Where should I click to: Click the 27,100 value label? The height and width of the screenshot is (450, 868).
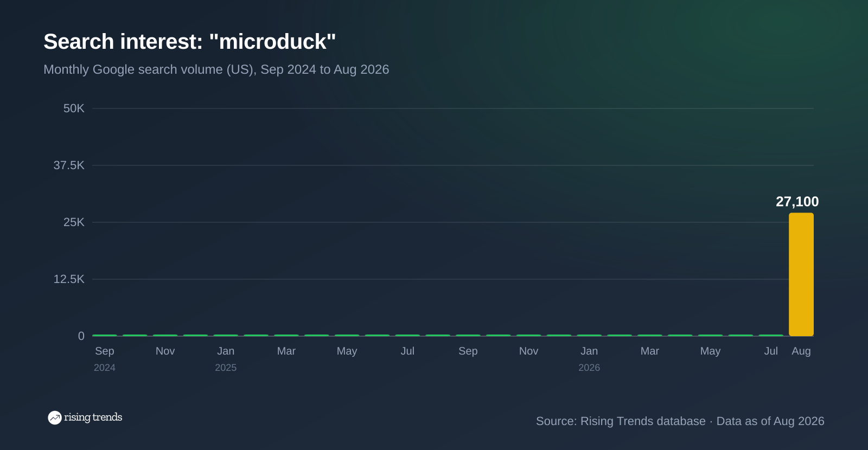click(x=797, y=202)
